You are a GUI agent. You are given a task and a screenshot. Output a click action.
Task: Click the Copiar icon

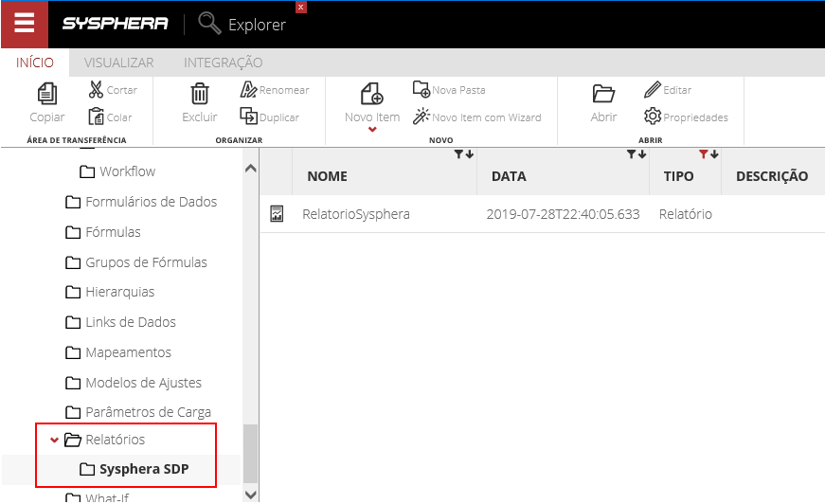[x=47, y=94]
